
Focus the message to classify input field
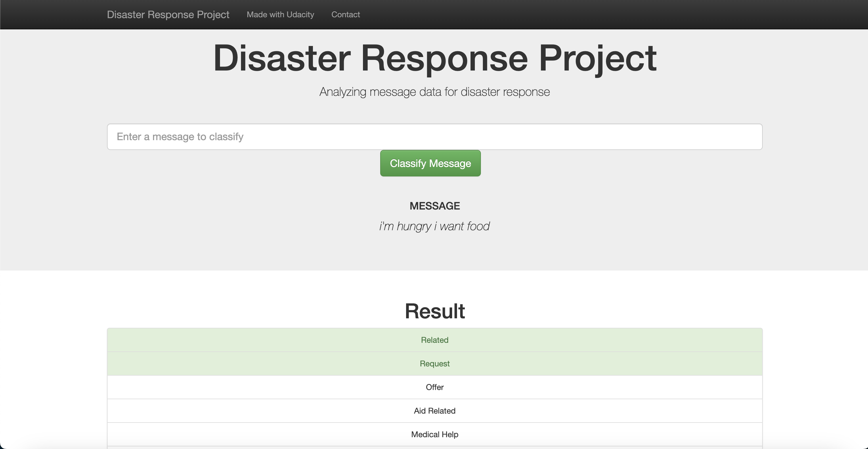click(434, 136)
